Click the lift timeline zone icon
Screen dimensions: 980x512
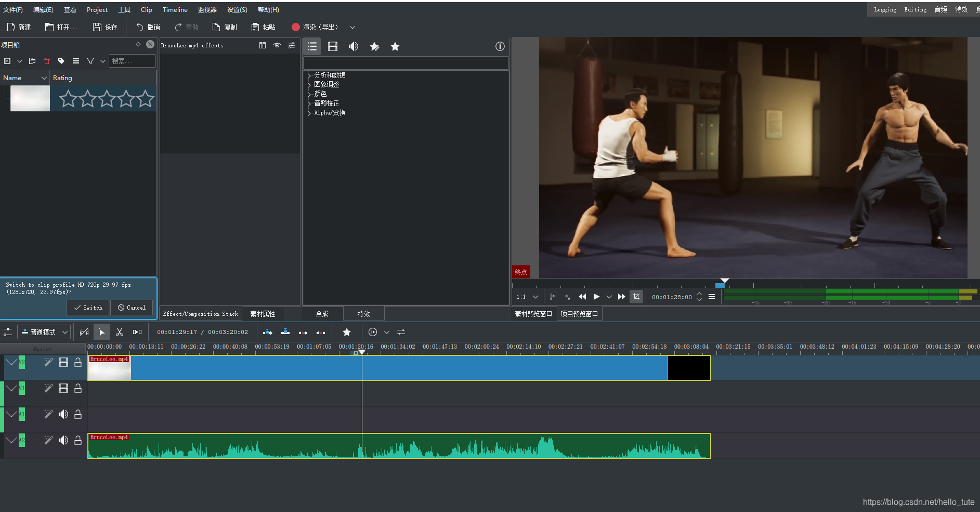point(321,332)
